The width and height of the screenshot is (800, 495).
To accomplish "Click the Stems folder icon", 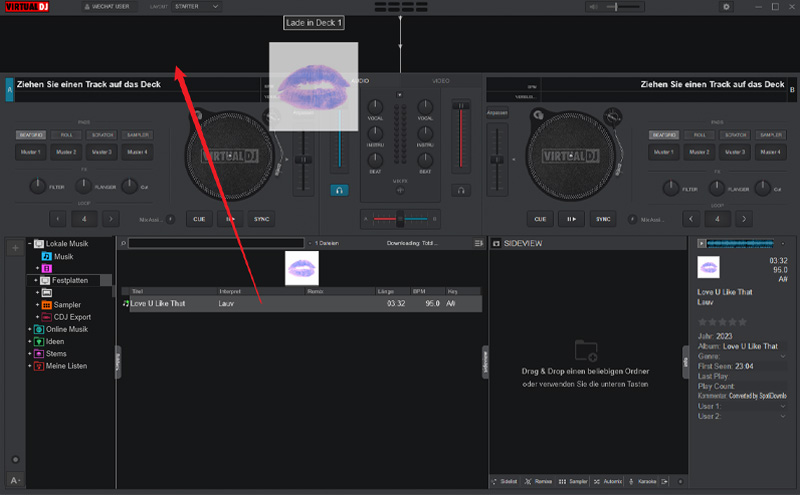I will (x=39, y=354).
